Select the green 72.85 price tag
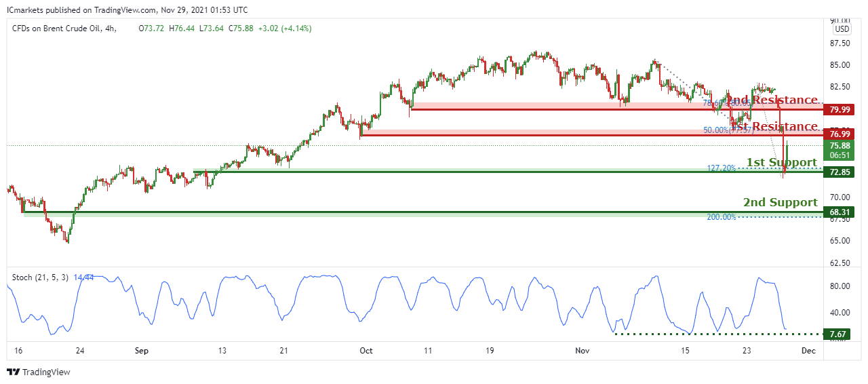This screenshot has width=868, height=384. click(x=840, y=172)
